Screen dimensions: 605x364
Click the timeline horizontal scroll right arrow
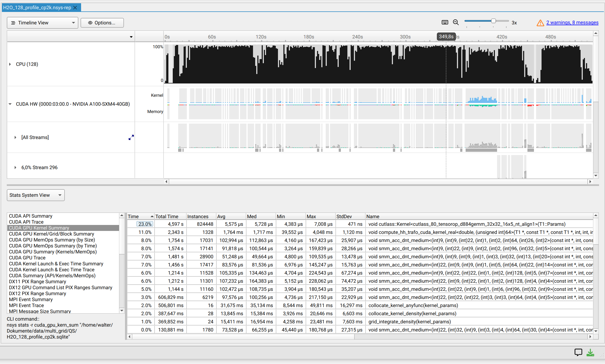click(590, 182)
